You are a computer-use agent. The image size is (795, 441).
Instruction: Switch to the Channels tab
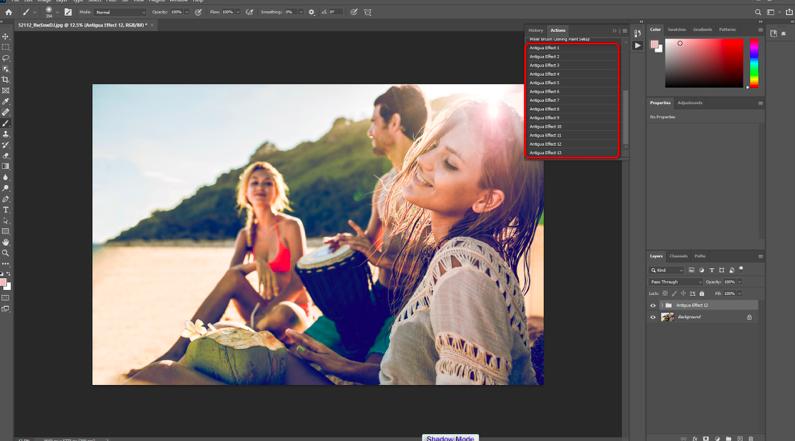678,256
